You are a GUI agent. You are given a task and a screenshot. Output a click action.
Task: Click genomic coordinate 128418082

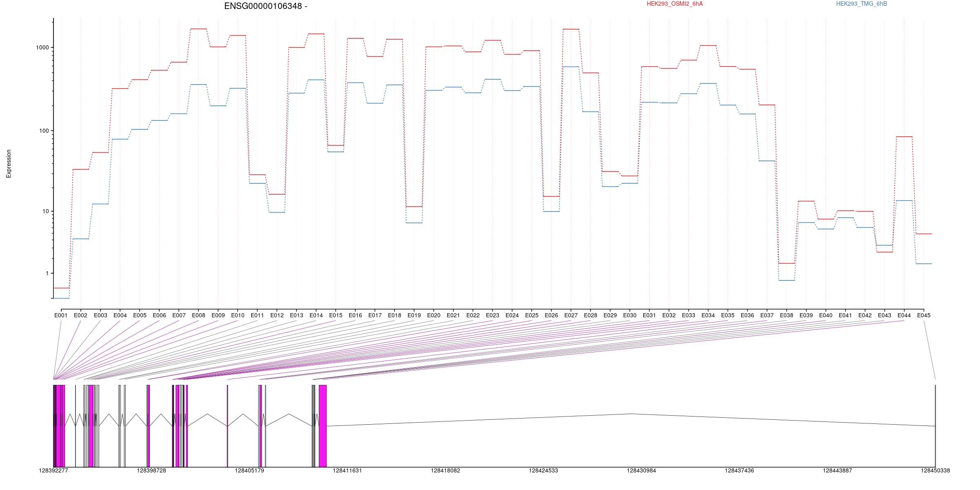coord(445,470)
